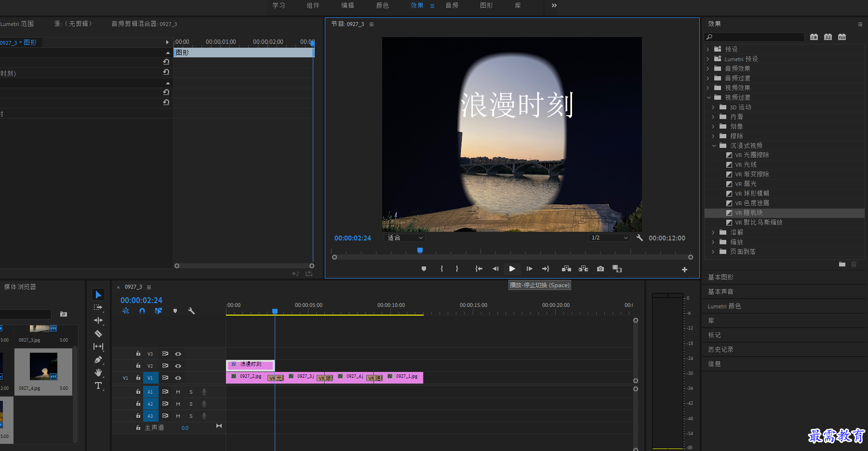Show more workspaces chevron
Screen dimensions: 868x451
pos(554,5)
